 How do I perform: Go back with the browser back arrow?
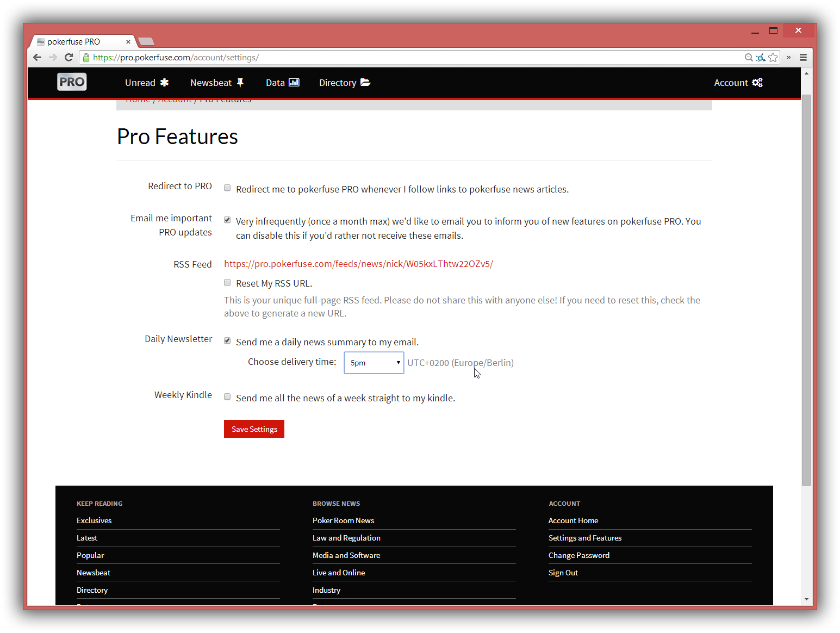pos(37,58)
